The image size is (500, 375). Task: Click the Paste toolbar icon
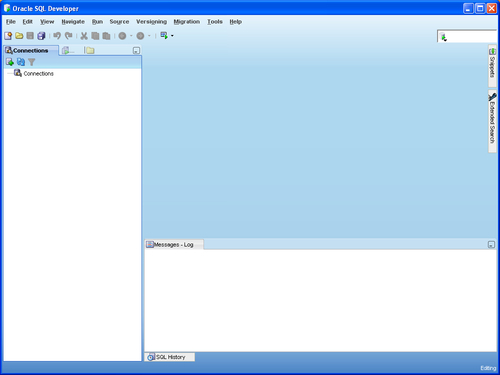point(106,36)
